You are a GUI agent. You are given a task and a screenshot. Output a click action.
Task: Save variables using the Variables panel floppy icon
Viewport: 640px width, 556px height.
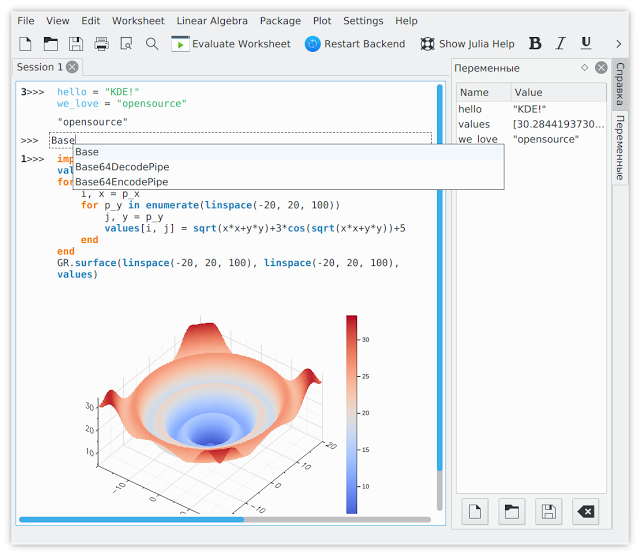click(x=548, y=512)
